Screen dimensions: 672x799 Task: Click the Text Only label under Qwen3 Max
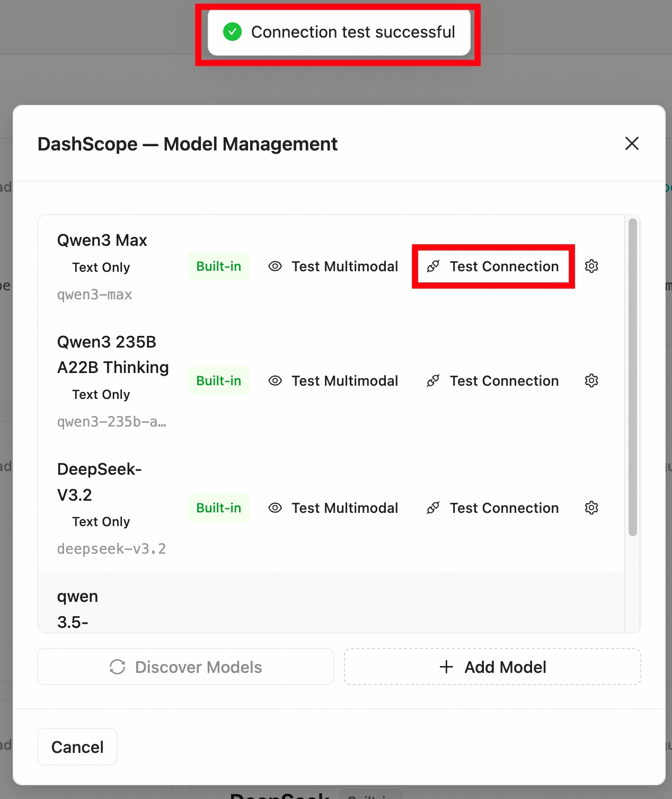coord(101,267)
